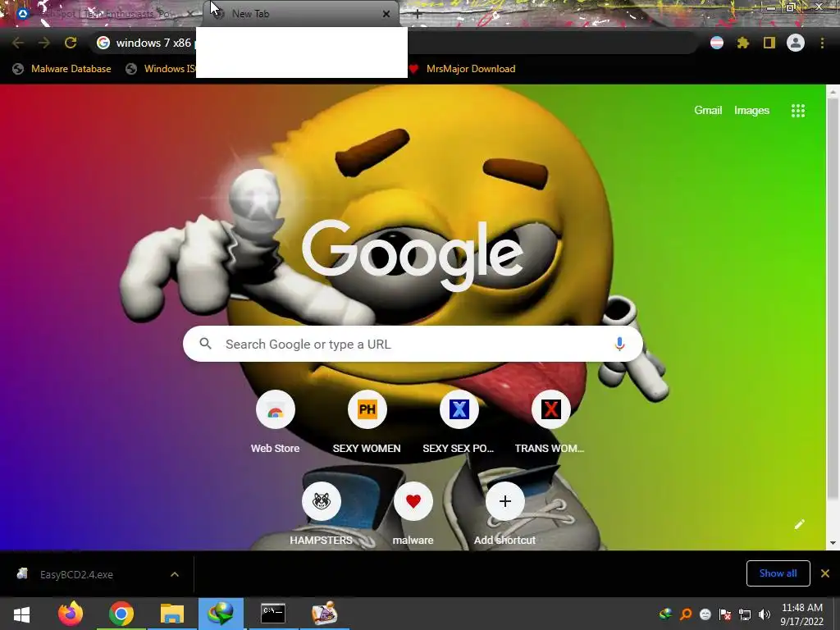Click the magnifier tray icon
This screenshot has height=630, width=840.
point(686,614)
